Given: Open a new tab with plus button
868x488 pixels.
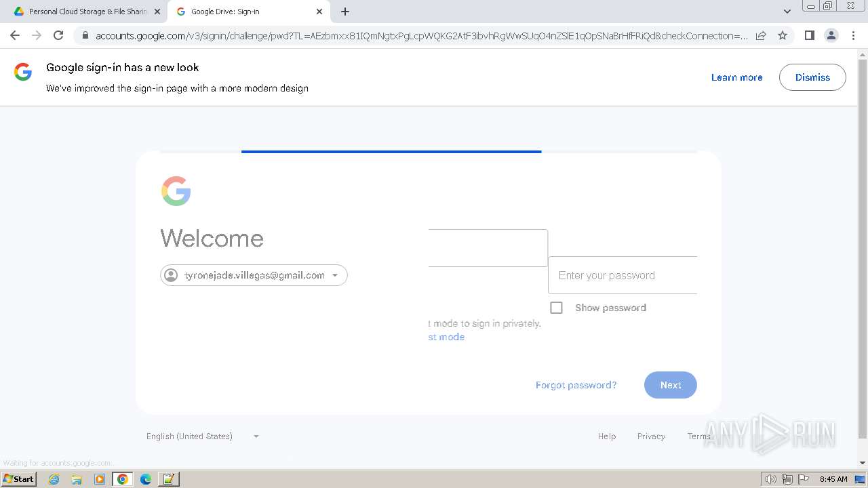Looking at the screenshot, I should tap(345, 12).
